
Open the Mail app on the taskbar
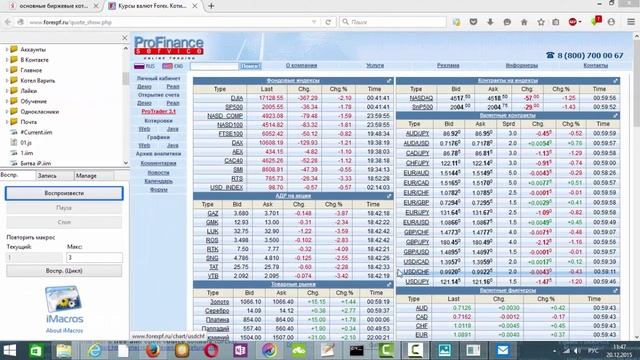click(502, 351)
